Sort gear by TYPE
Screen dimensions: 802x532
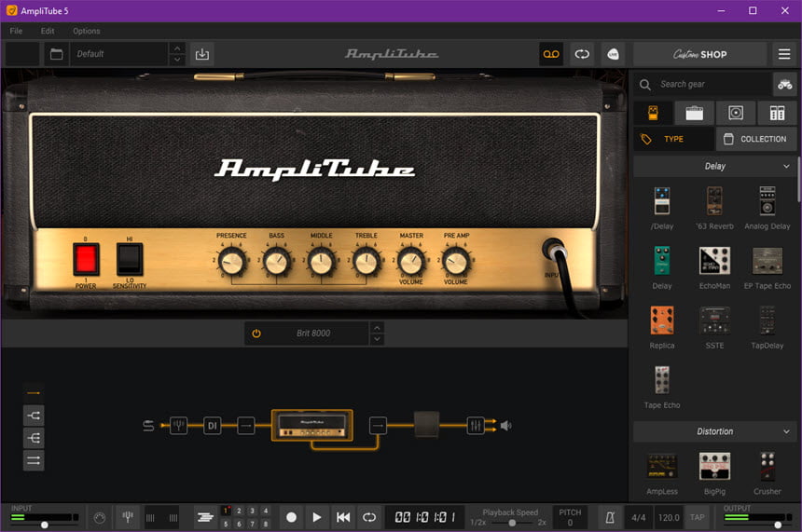tap(673, 139)
